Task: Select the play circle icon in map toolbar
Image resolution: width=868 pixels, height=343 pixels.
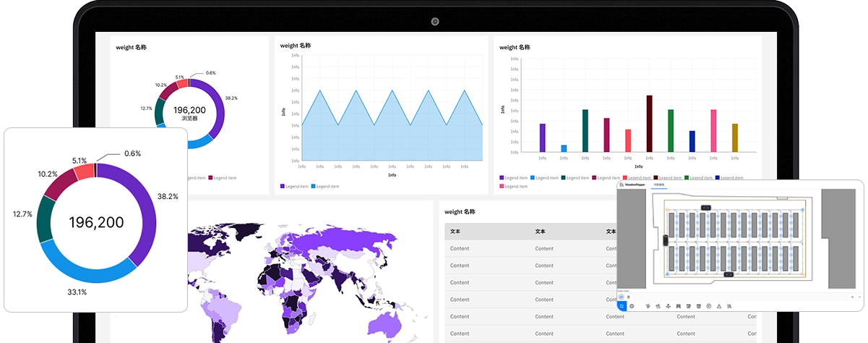Action: pos(709,306)
